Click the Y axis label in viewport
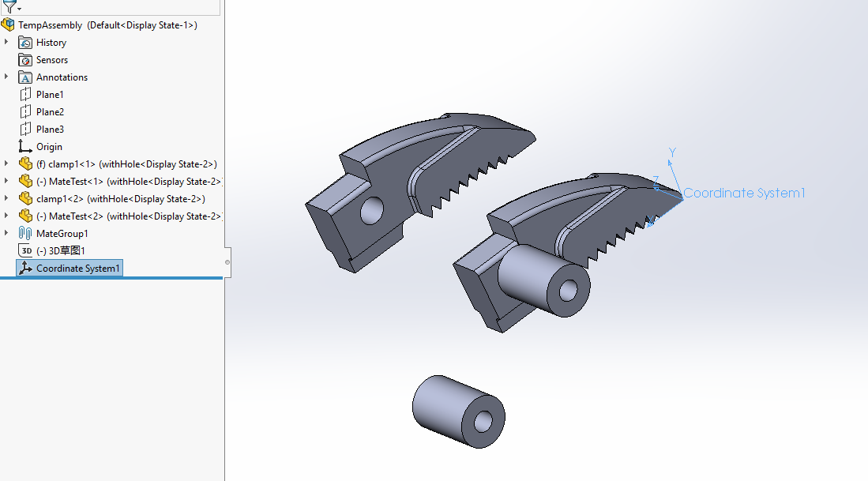 coord(672,152)
